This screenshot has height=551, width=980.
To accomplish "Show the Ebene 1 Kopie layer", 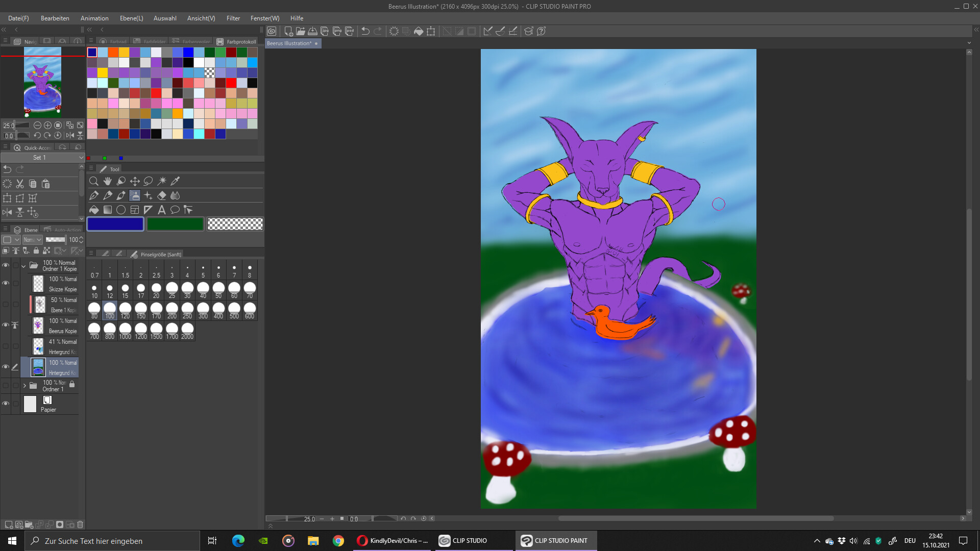I will click(x=6, y=305).
